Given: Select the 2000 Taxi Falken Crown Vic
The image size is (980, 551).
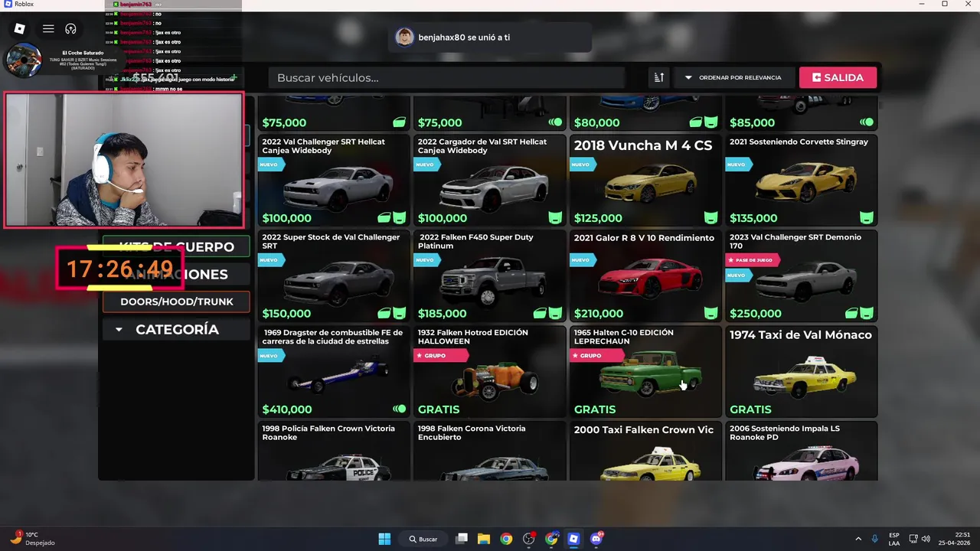Looking at the screenshot, I should point(645,452).
